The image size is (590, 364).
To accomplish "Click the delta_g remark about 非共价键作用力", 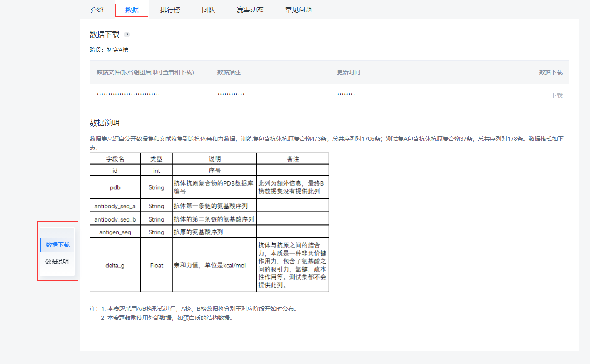I will tap(293, 265).
